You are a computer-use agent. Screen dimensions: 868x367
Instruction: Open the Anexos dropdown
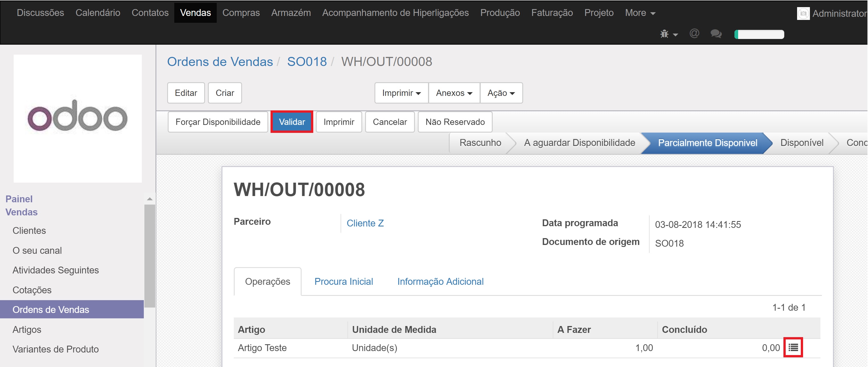click(454, 93)
